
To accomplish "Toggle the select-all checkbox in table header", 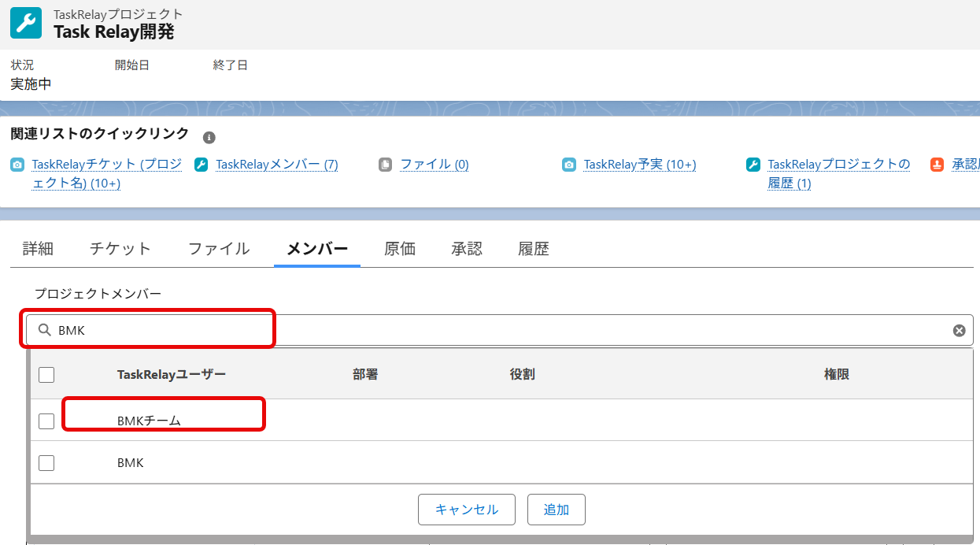I will pyautogui.click(x=46, y=375).
